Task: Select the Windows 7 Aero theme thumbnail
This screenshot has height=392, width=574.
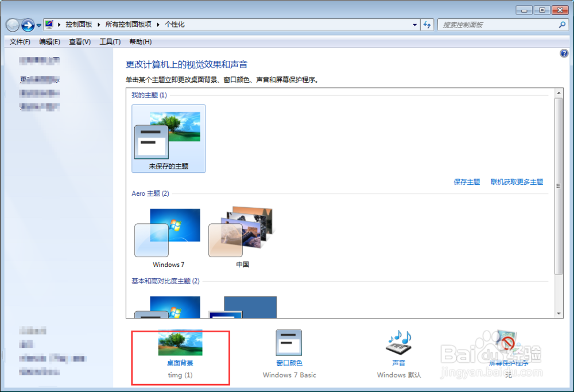Action: click(168, 232)
